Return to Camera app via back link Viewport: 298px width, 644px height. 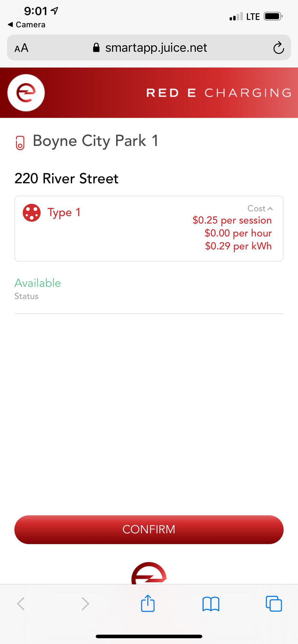coord(26,25)
